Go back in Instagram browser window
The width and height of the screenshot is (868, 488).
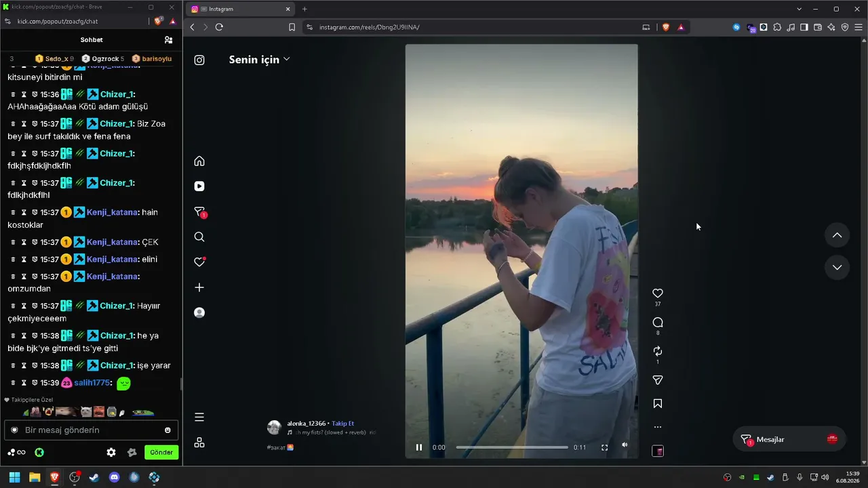click(x=193, y=27)
